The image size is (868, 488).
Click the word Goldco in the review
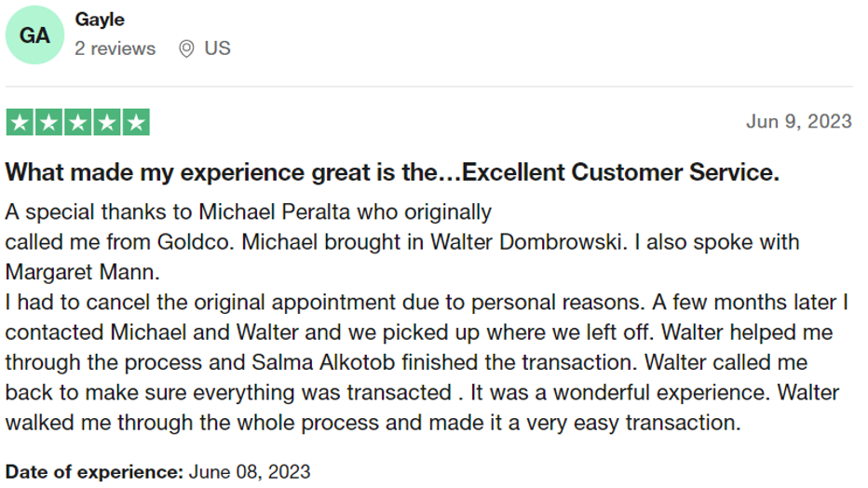tap(196, 242)
